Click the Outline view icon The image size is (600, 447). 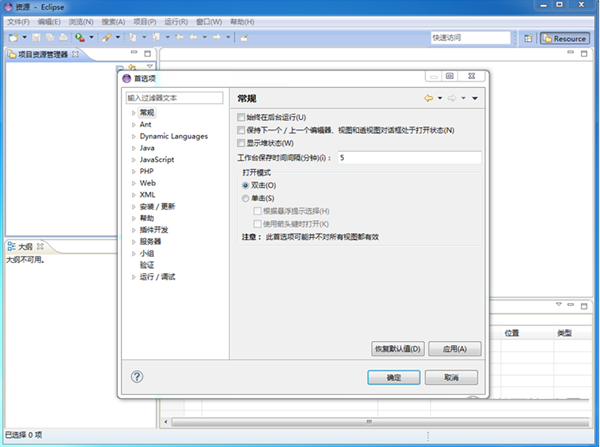[x=11, y=246]
